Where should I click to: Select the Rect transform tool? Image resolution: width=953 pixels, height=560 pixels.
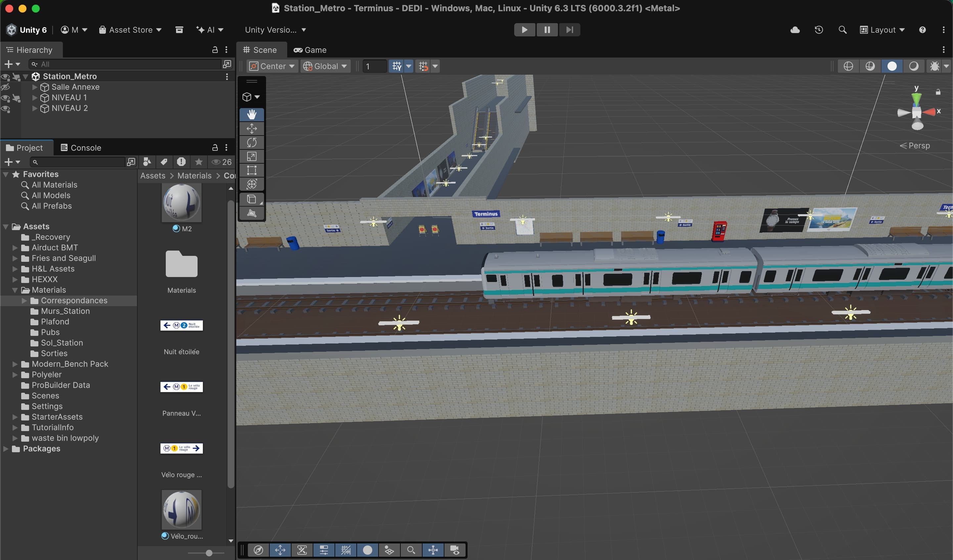pyautogui.click(x=251, y=171)
